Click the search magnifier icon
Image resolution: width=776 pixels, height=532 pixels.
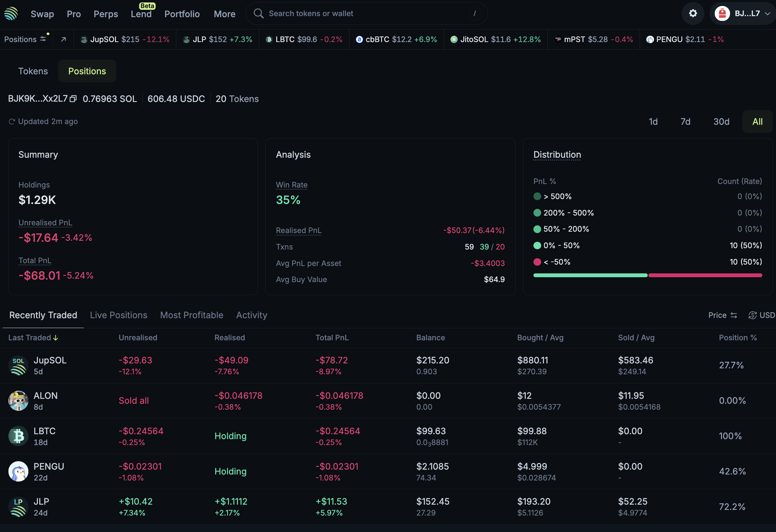click(258, 13)
